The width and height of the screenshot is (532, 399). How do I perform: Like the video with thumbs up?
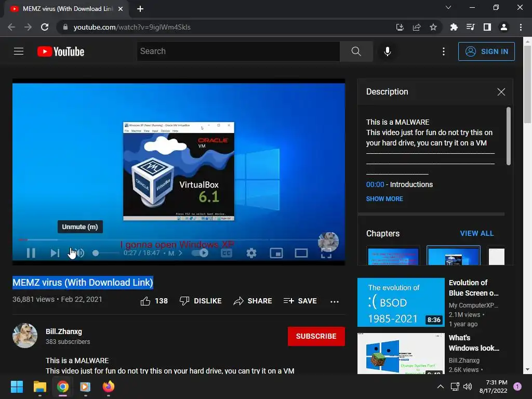[154, 301]
